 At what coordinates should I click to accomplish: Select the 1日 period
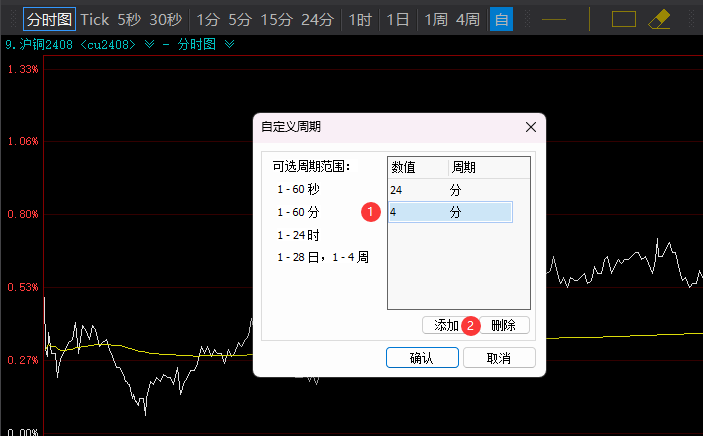click(398, 19)
